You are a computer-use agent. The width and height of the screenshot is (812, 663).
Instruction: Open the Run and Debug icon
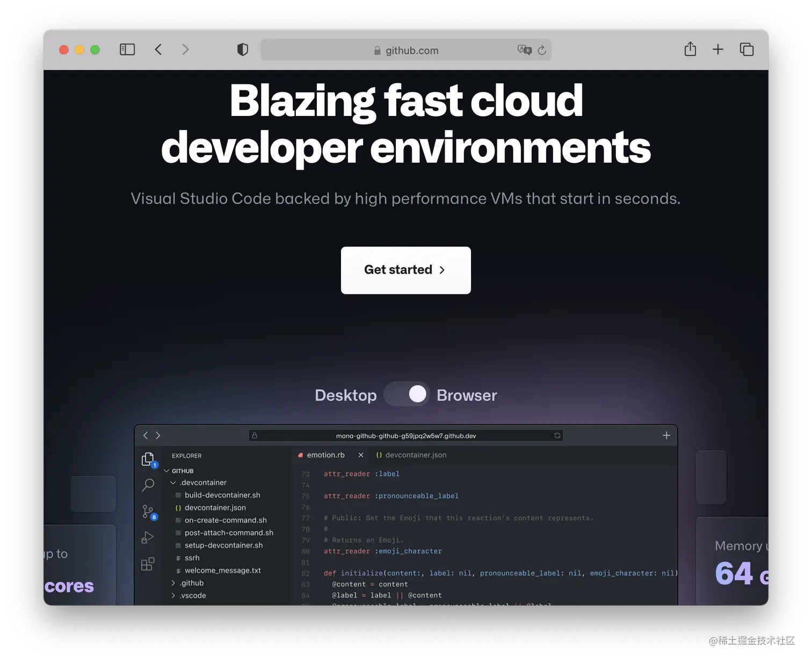(148, 538)
